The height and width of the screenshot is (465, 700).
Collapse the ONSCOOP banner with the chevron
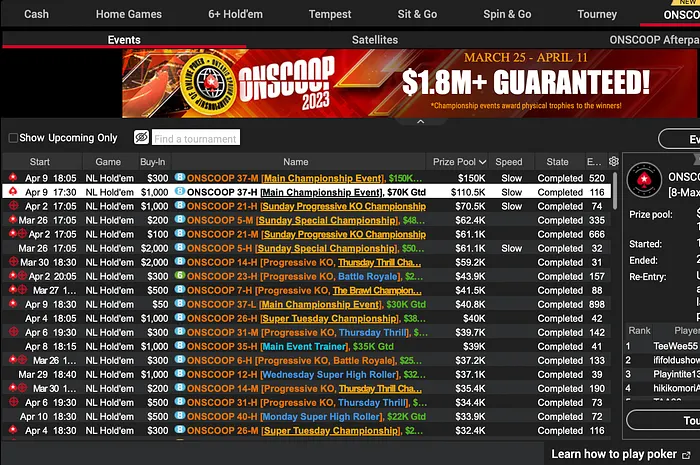pyautogui.click(x=421, y=121)
